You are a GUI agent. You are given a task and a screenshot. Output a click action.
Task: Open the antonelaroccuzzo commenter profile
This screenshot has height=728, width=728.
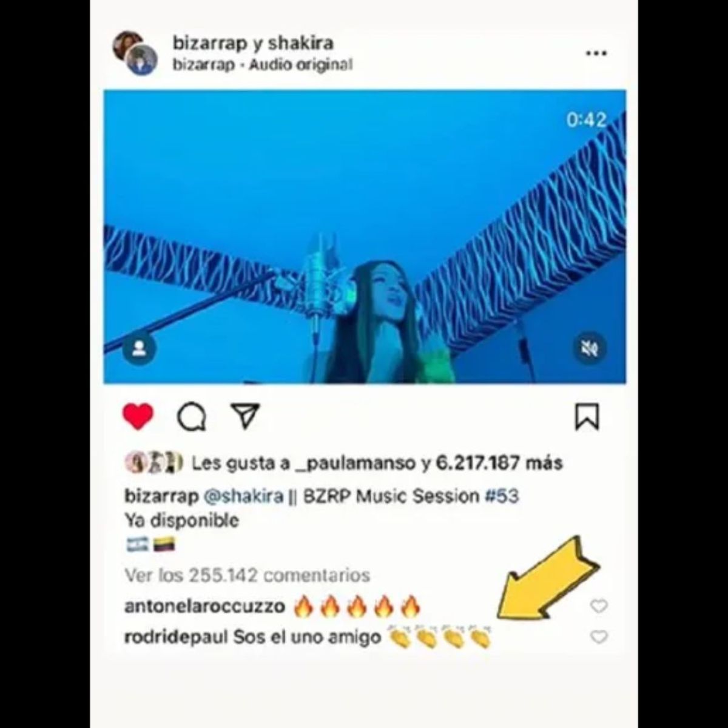pos(204,606)
